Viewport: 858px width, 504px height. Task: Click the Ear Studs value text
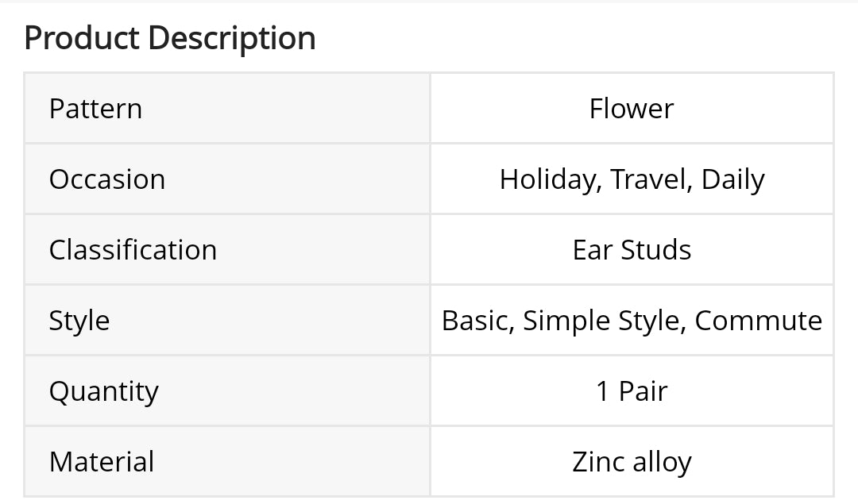pyautogui.click(x=632, y=250)
